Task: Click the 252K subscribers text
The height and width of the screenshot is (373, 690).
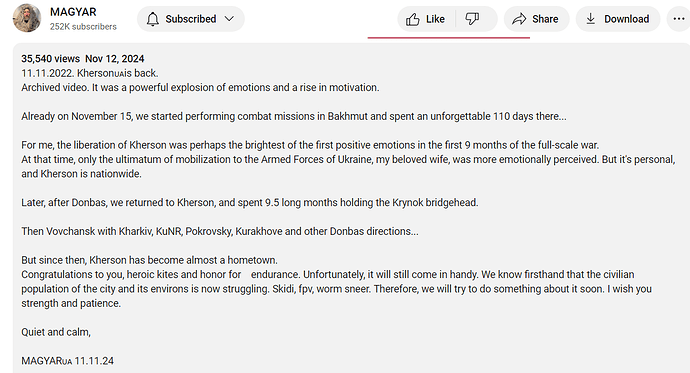Action: [83, 27]
